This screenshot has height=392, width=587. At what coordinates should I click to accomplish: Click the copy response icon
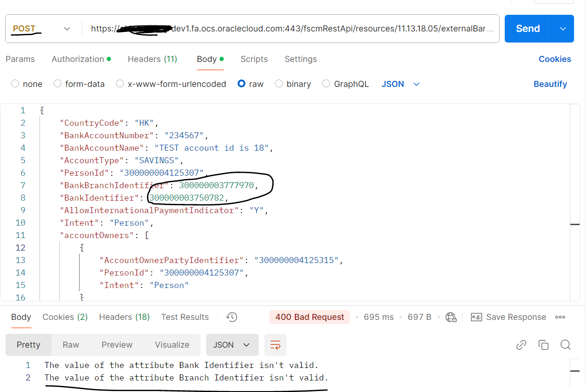pyautogui.click(x=544, y=345)
